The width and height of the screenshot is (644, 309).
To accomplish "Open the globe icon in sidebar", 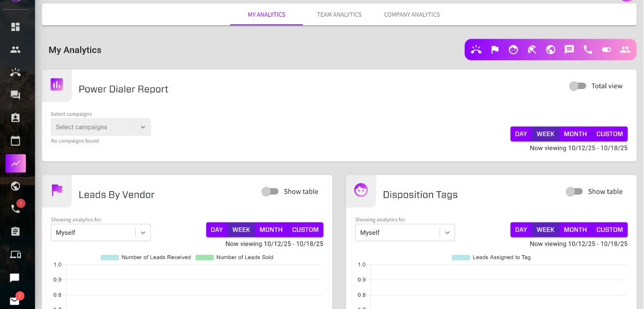I will pos(16,186).
